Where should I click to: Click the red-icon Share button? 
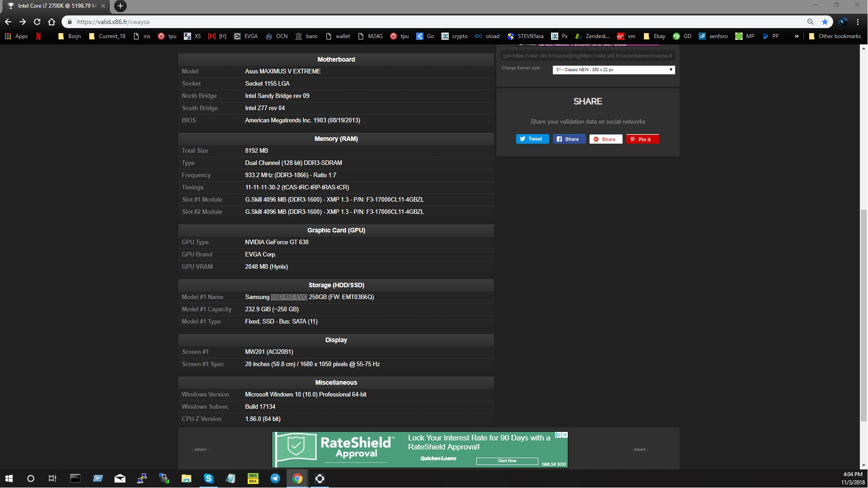606,139
